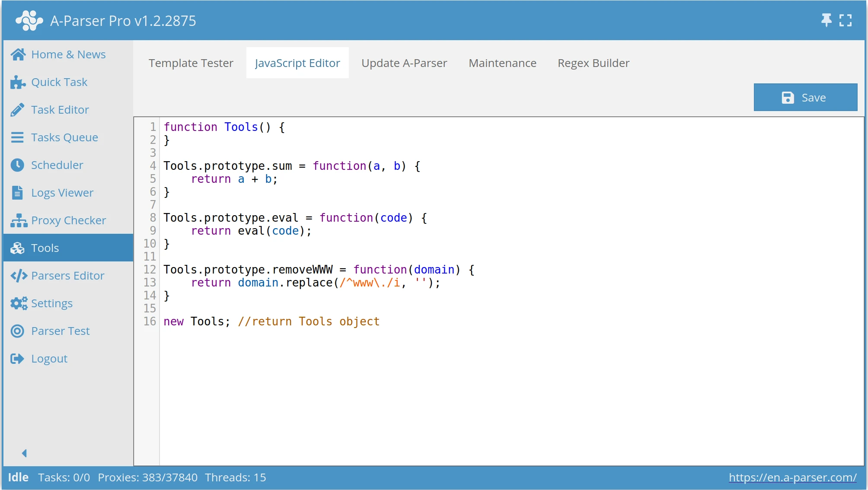Open Home & News house icon
The image size is (868, 490).
point(18,54)
